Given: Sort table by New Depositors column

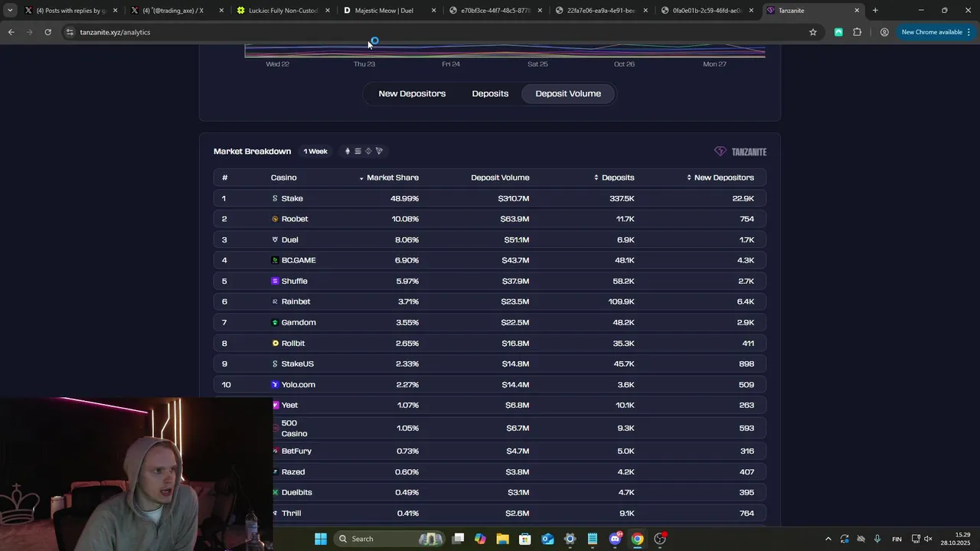Looking at the screenshot, I should coord(720,178).
